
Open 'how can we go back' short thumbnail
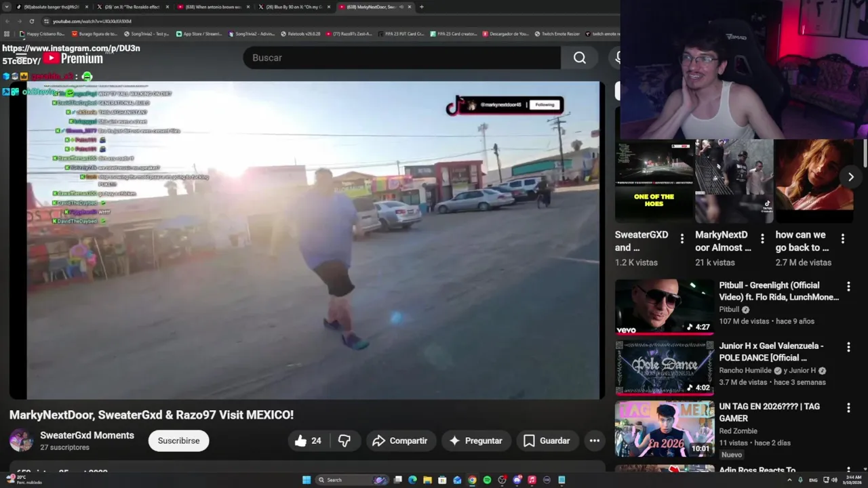tap(814, 181)
